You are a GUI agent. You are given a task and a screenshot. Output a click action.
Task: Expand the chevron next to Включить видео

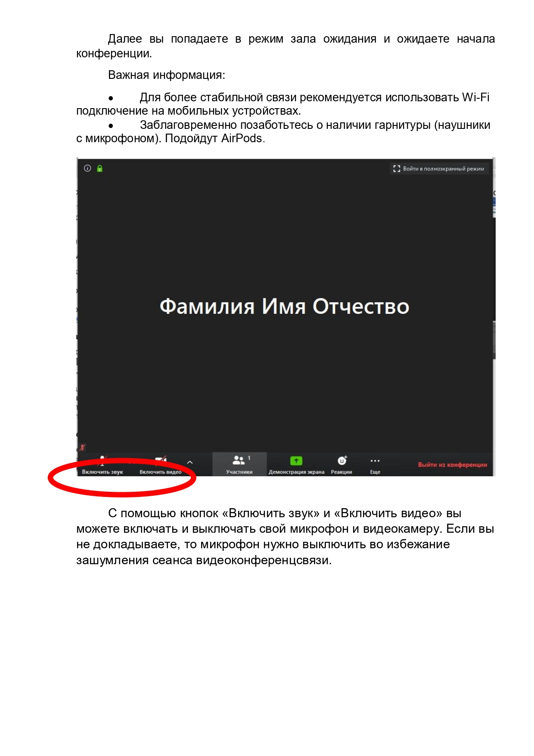190,462
